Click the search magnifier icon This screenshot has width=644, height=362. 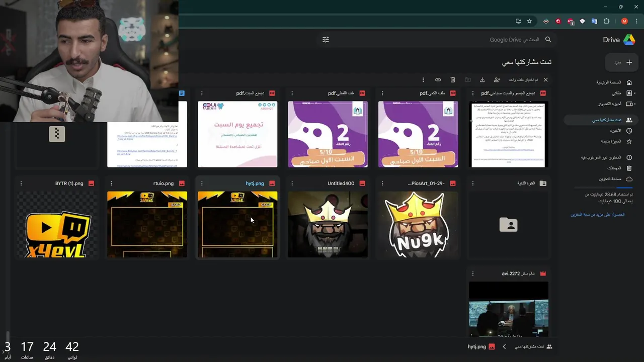[548, 40]
